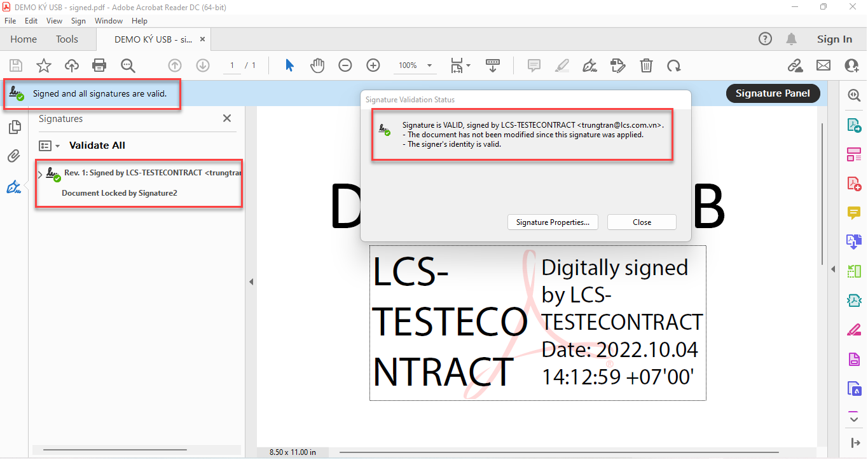Open the Window menu
Image resolution: width=868 pixels, height=460 pixels.
click(109, 21)
